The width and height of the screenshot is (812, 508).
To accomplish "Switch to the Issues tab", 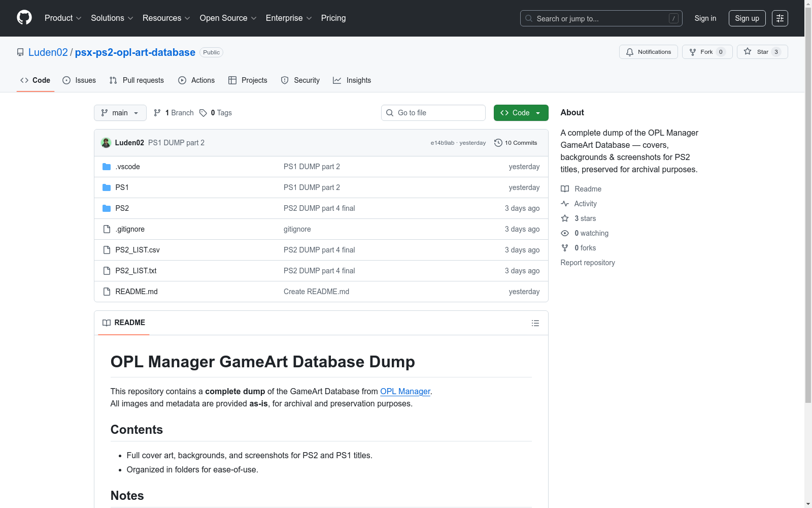I will click(x=79, y=80).
